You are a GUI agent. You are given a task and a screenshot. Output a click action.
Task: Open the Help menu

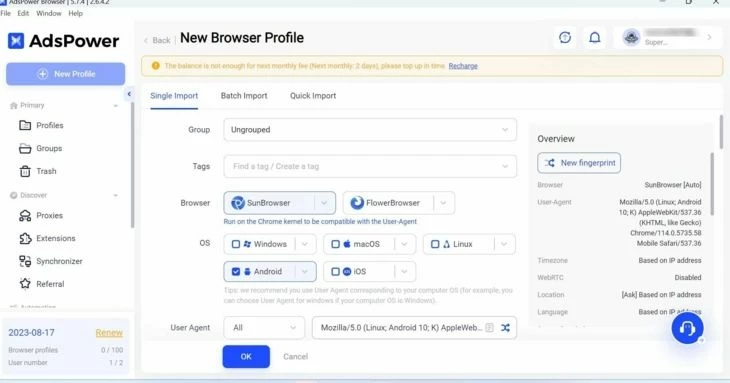tap(75, 13)
